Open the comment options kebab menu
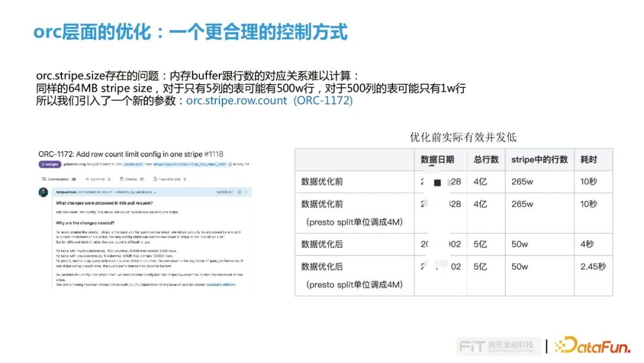The height and width of the screenshot is (363, 644). (246, 192)
